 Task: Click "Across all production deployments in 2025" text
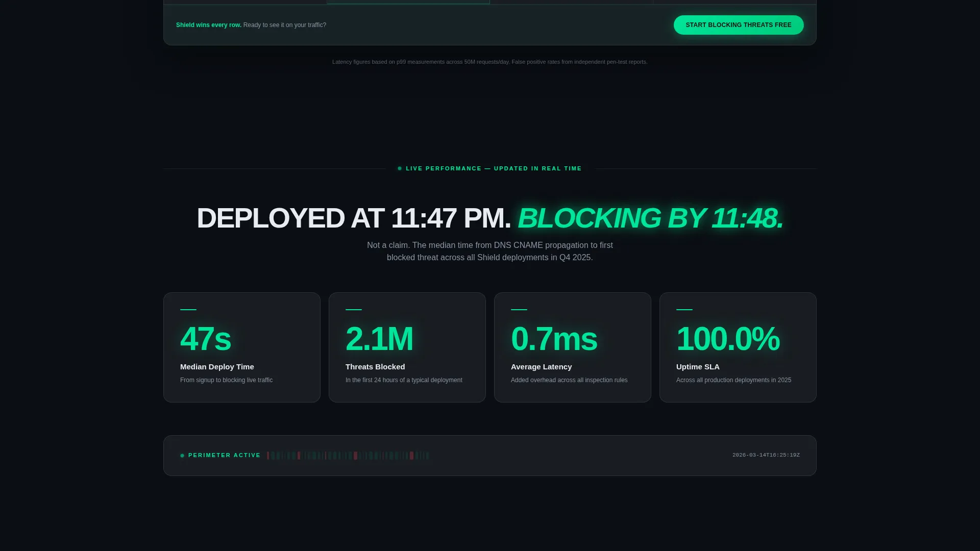(x=733, y=380)
